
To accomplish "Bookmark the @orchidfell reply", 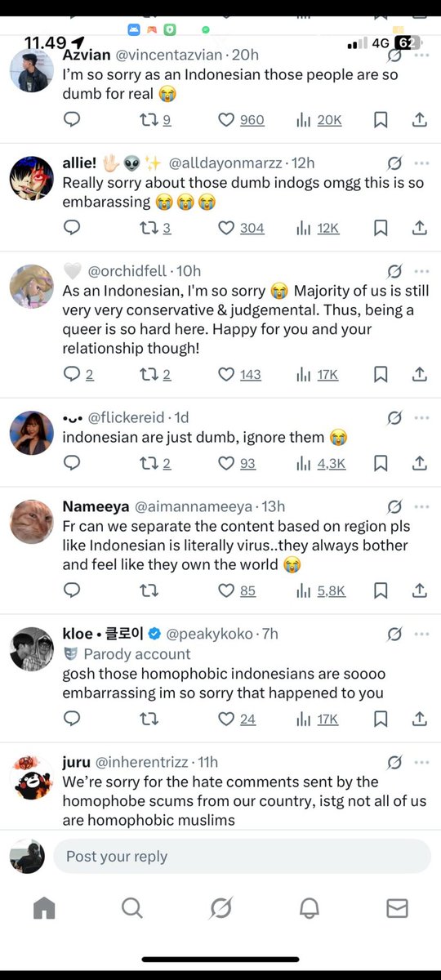I will [381, 374].
